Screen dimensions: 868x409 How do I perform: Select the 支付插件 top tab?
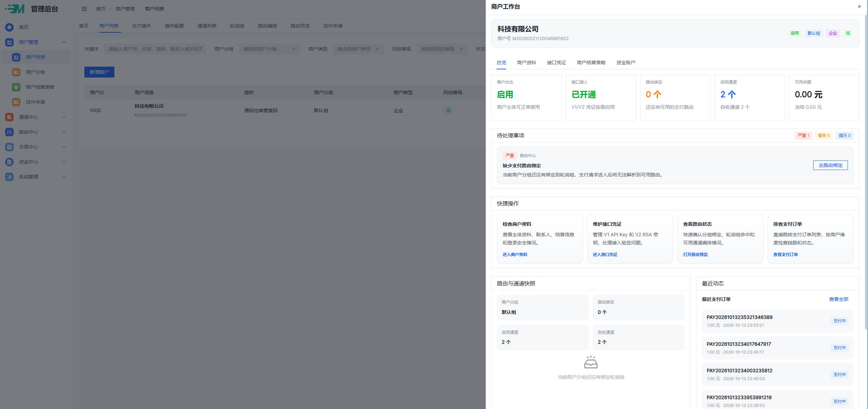[141, 26]
